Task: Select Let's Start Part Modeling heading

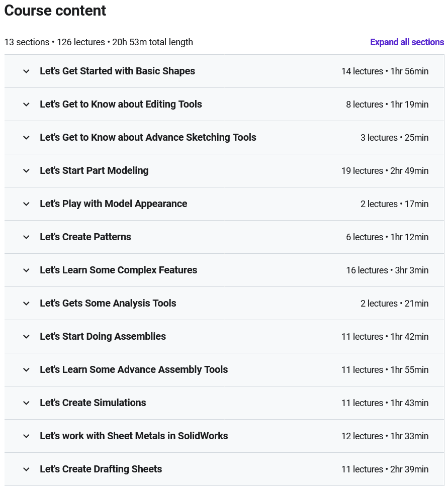Action: point(94,171)
